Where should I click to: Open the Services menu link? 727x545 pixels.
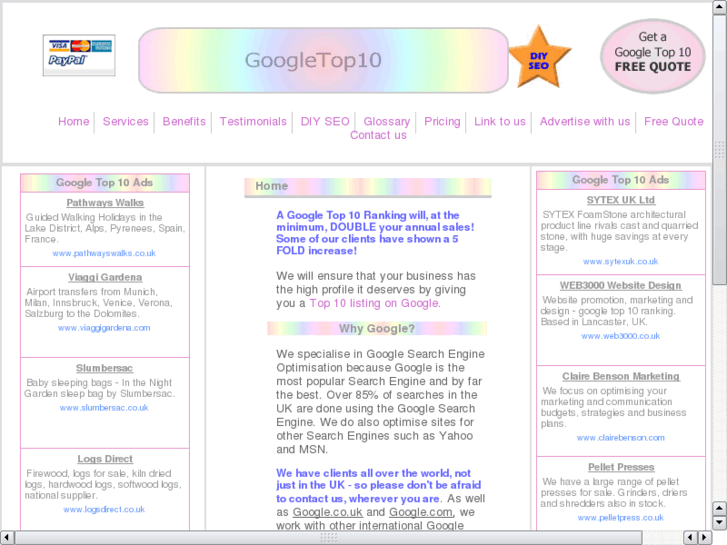click(125, 122)
